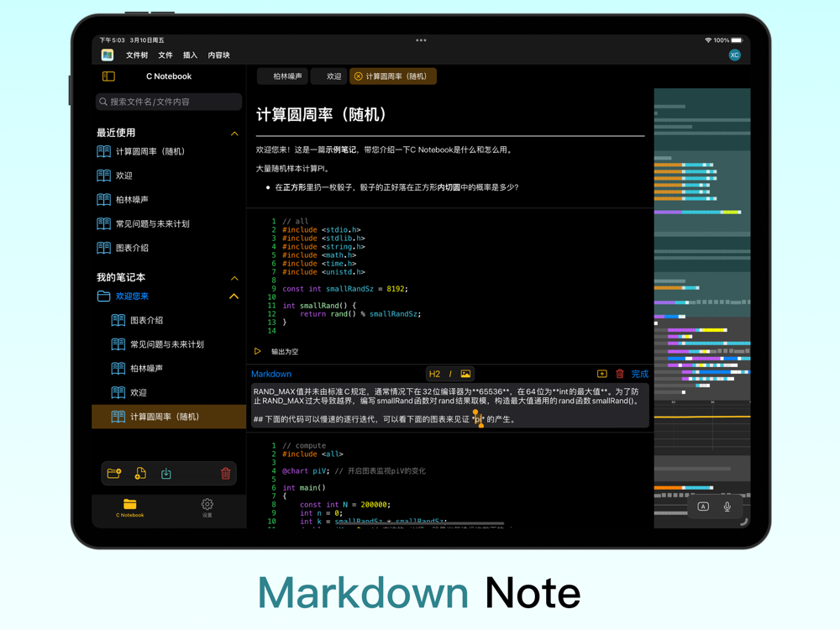This screenshot has height=630, width=840.
Task: Click the import download icon
Action: coord(166,474)
